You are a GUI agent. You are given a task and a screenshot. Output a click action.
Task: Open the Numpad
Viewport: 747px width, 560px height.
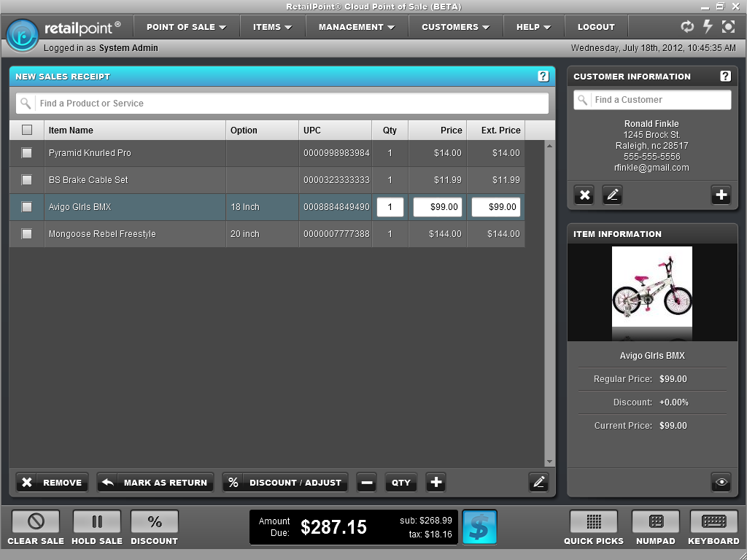point(656,522)
